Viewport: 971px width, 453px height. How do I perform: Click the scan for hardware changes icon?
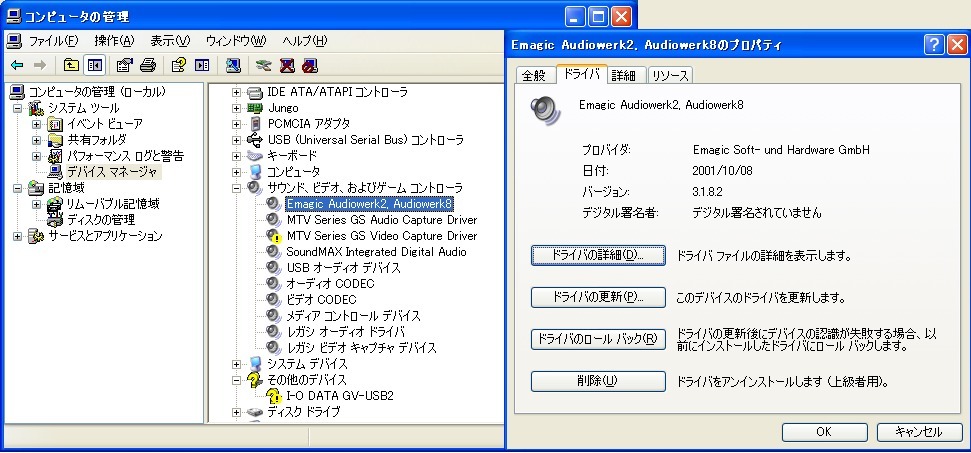233,65
